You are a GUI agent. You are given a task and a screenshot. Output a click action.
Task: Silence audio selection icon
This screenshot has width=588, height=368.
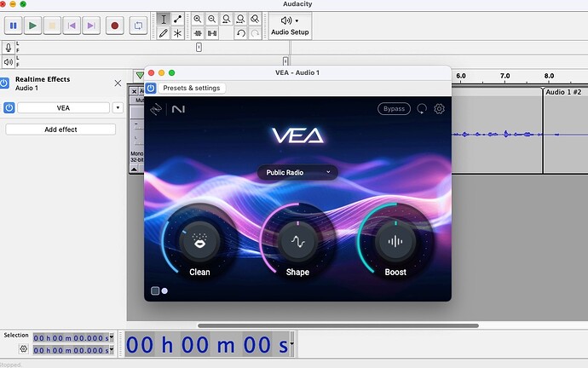point(212,33)
